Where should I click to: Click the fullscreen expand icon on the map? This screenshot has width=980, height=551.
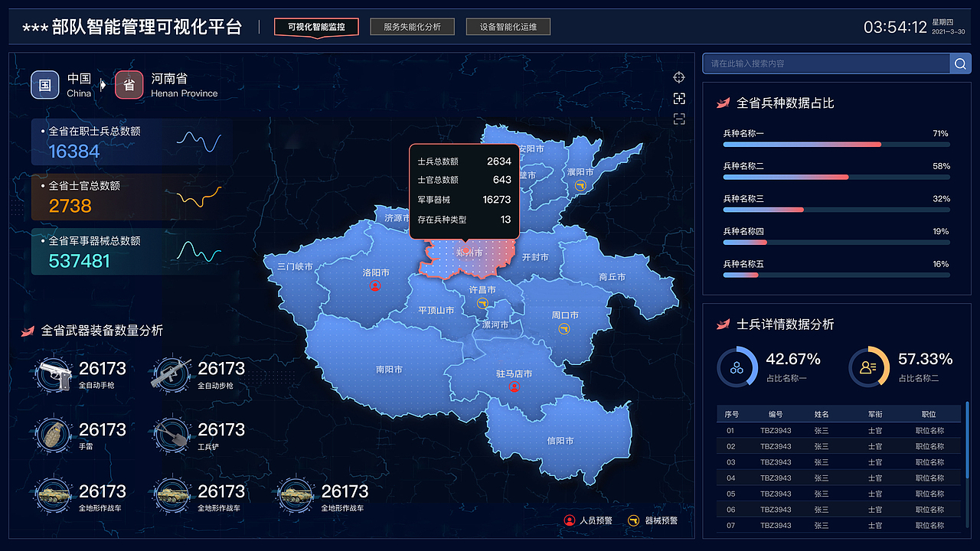678,99
